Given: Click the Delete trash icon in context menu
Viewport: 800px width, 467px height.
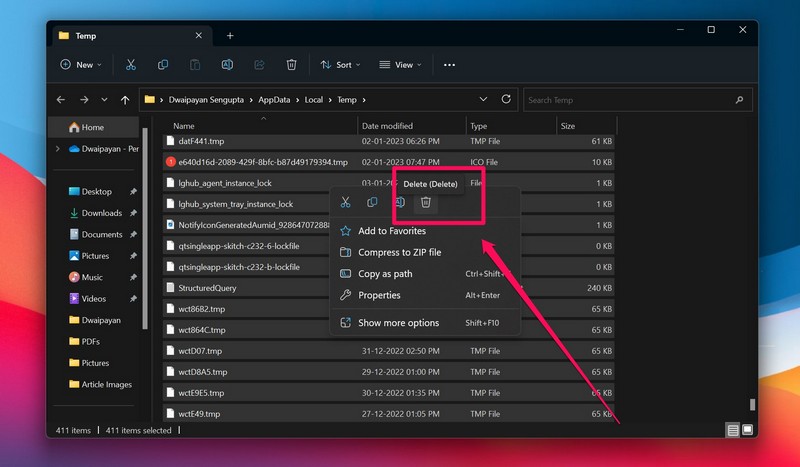Looking at the screenshot, I should click(x=425, y=203).
